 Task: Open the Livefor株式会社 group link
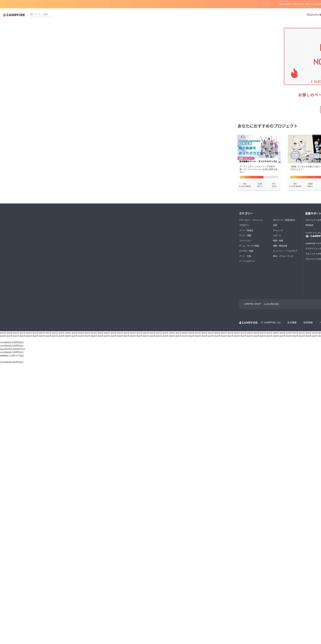[x=271, y=304]
